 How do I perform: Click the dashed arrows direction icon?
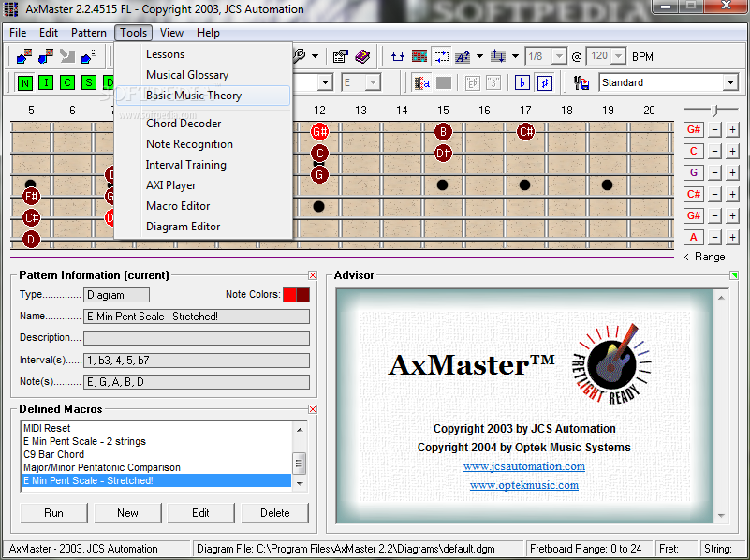441,56
